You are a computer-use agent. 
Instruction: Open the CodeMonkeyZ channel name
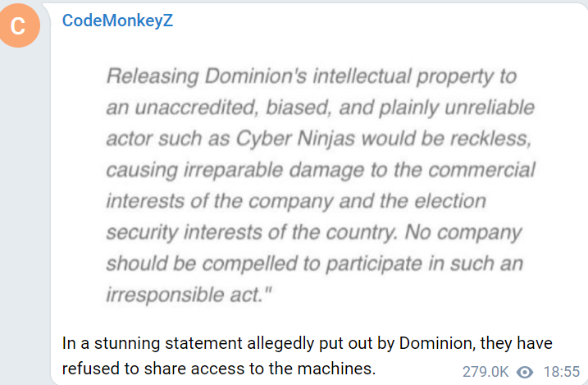(117, 21)
